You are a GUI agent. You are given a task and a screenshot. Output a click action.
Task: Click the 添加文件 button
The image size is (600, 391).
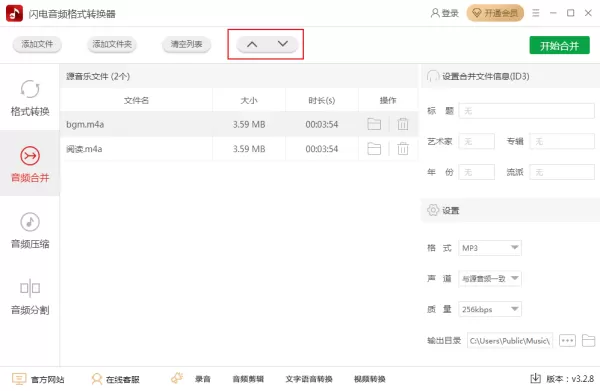click(x=37, y=44)
